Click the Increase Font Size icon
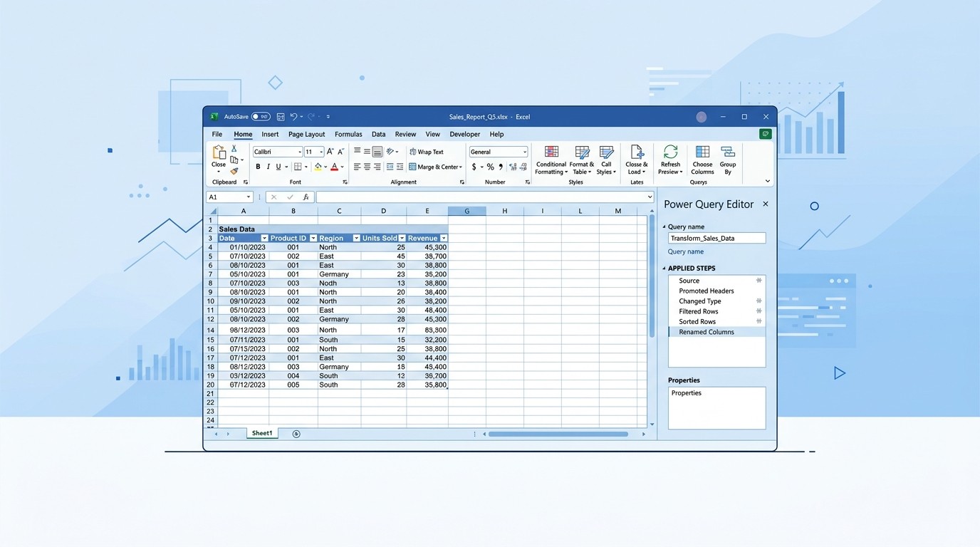Image resolution: width=980 pixels, height=547 pixels. coord(330,152)
